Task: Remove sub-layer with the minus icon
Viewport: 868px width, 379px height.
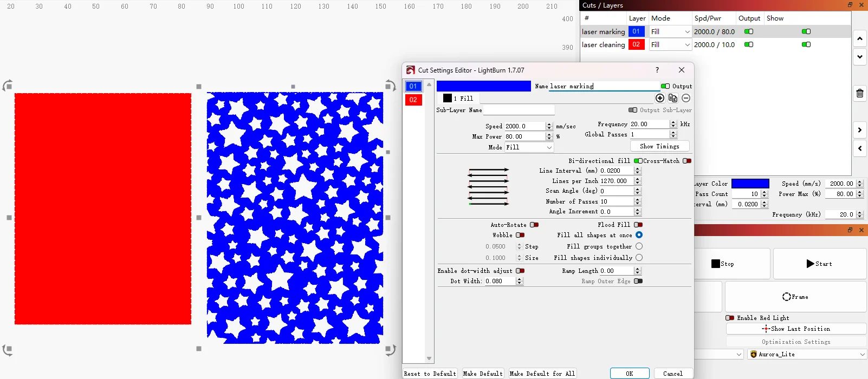Action: tap(686, 98)
